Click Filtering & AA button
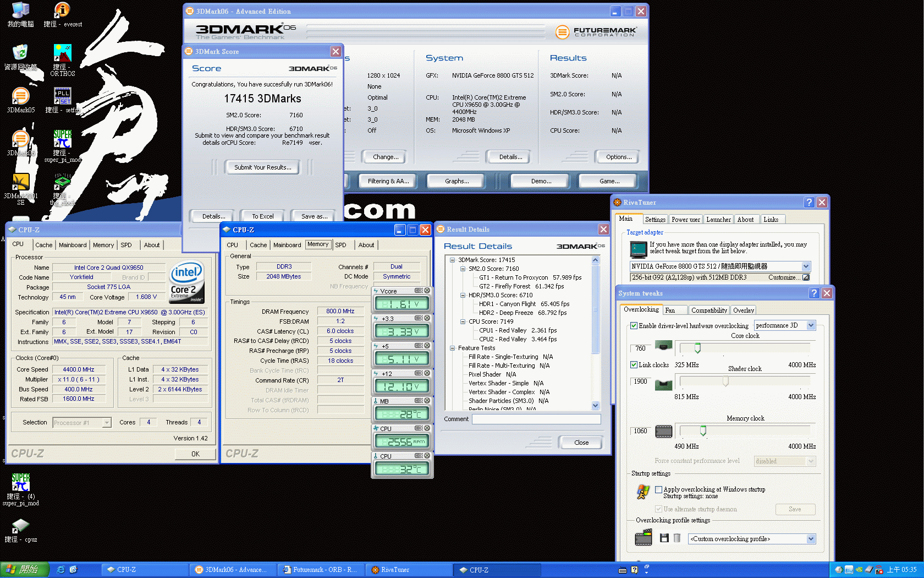Screen dimensions: 924x578 pyautogui.click(x=388, y=181)
